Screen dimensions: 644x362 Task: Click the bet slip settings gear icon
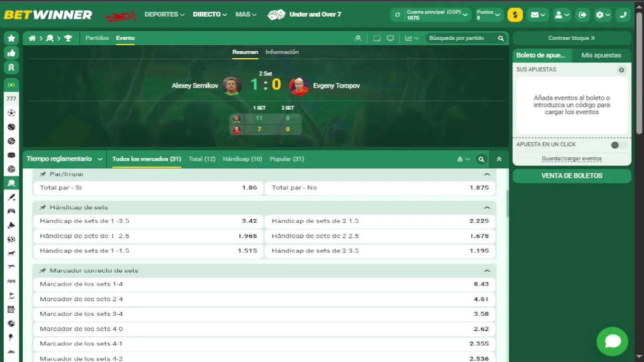coord(621,70)
